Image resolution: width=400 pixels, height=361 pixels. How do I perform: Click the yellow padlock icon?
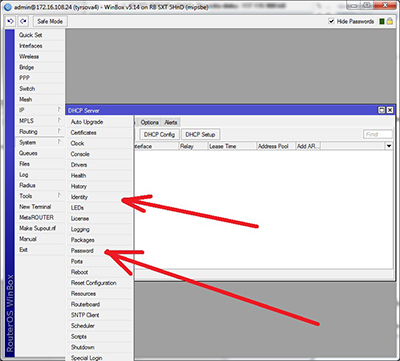(x=390, y=22)
